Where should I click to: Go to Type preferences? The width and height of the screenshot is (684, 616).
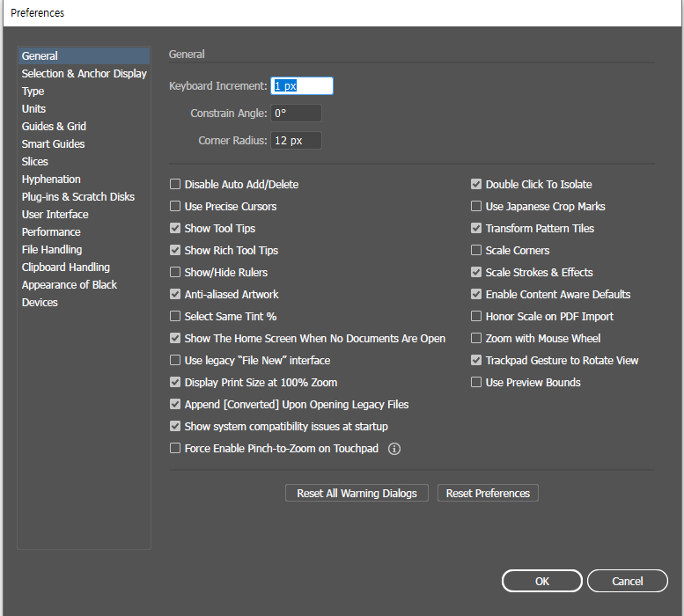(x=85, y=92)
